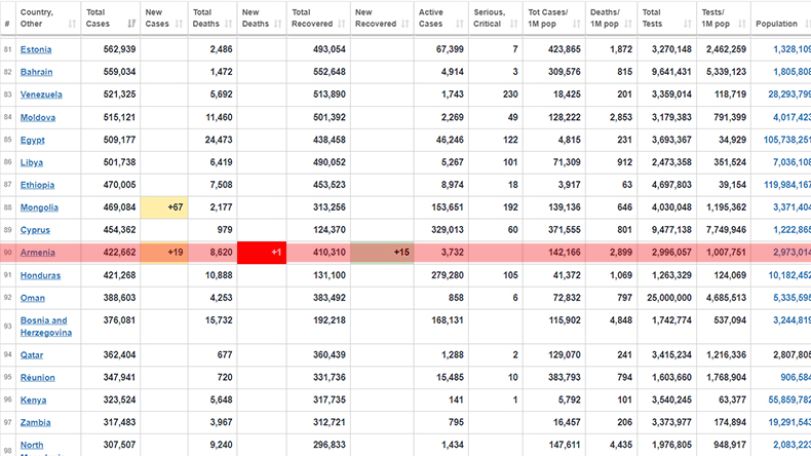Open the Bosnia and Herzegovina link
The image size is (811, 456).
[x=46, y=327]
